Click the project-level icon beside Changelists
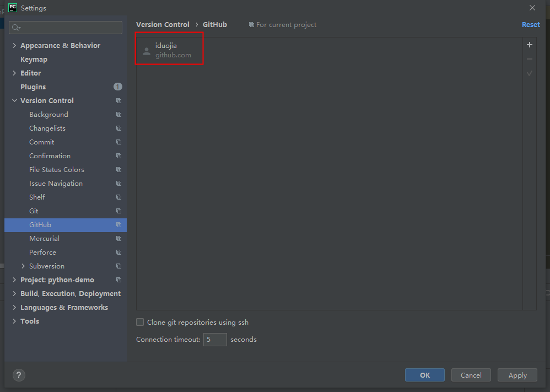 coord(119,128)
